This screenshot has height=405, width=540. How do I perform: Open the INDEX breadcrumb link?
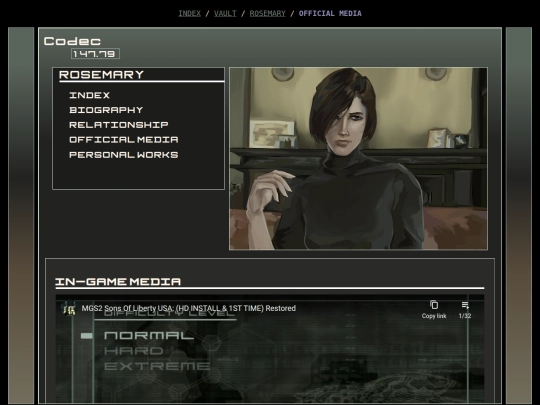click(x=189, y=13)
